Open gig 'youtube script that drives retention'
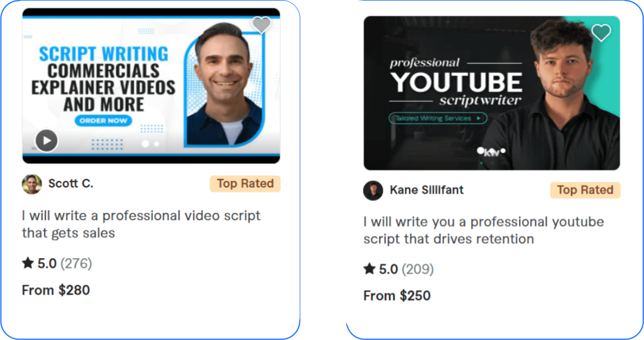The image size is (644, 340). coord(484,230)
